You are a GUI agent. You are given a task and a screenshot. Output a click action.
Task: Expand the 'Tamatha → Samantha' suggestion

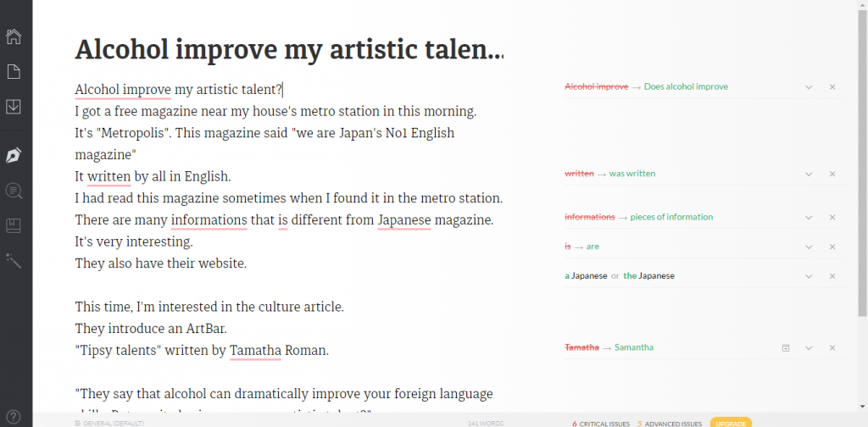pos(809,347)
